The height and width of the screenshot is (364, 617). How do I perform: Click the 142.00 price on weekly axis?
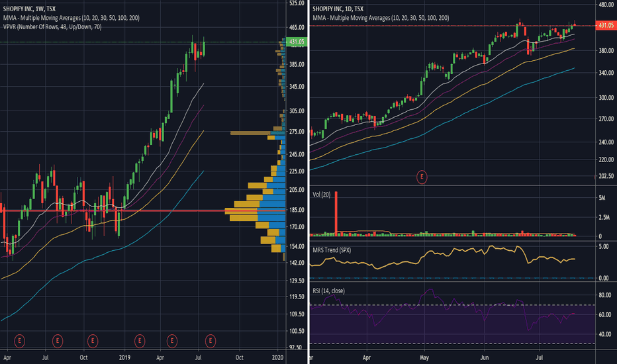point(297,263)
